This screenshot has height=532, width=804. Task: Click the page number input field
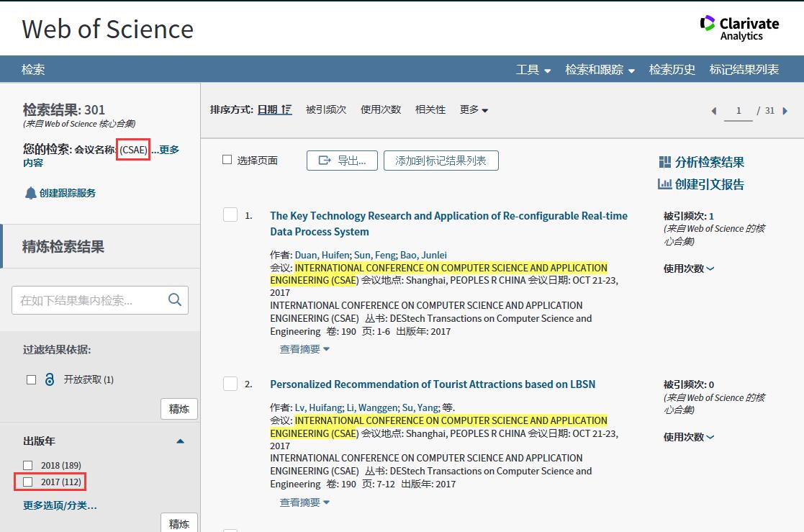pyautogui.click(x=738, y=111)
